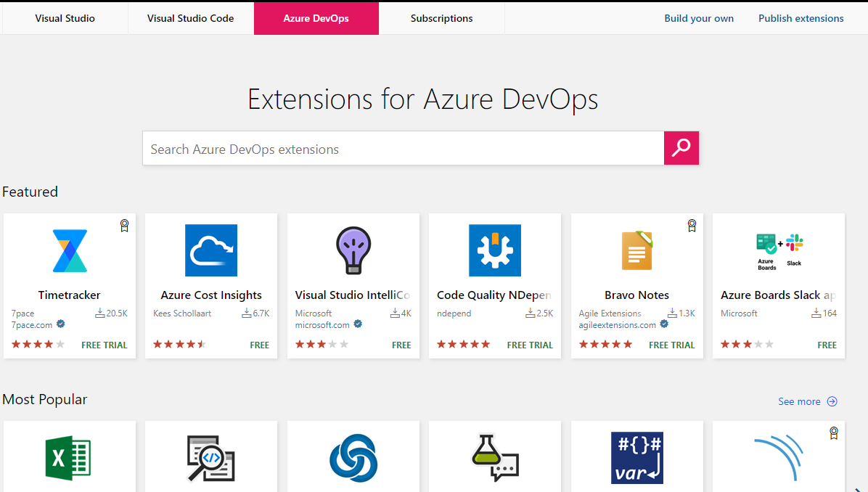The image size is (868, 492).
Task: Open the Bravo Notes orange document icon
Action: tap(636, 250)
